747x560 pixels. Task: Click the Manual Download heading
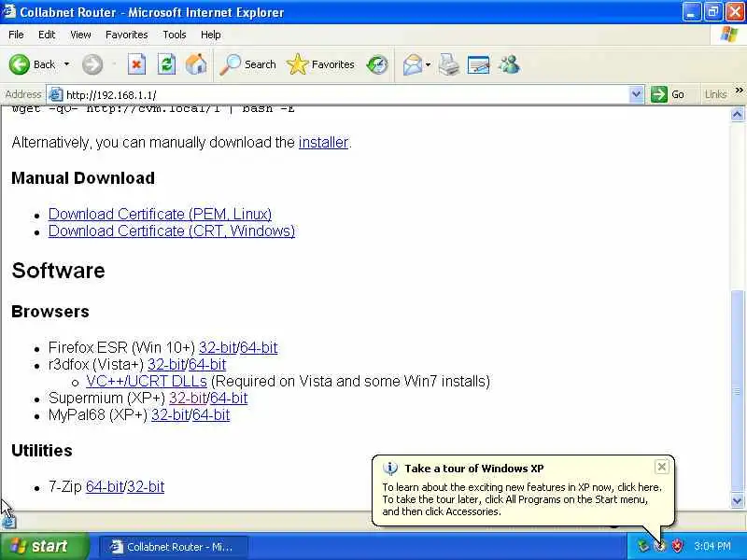pyautogui.click(x=83, y=178)
